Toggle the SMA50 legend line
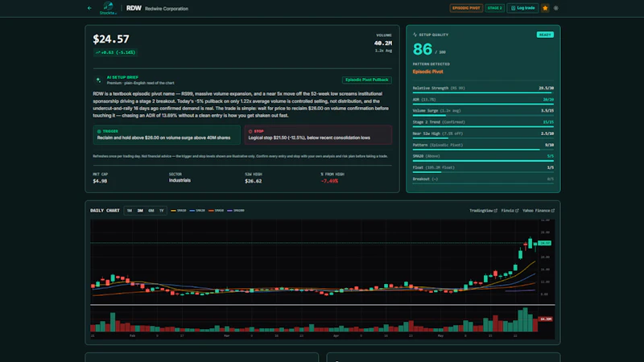This screenshot has width=644, height=362. pos(216,211)
